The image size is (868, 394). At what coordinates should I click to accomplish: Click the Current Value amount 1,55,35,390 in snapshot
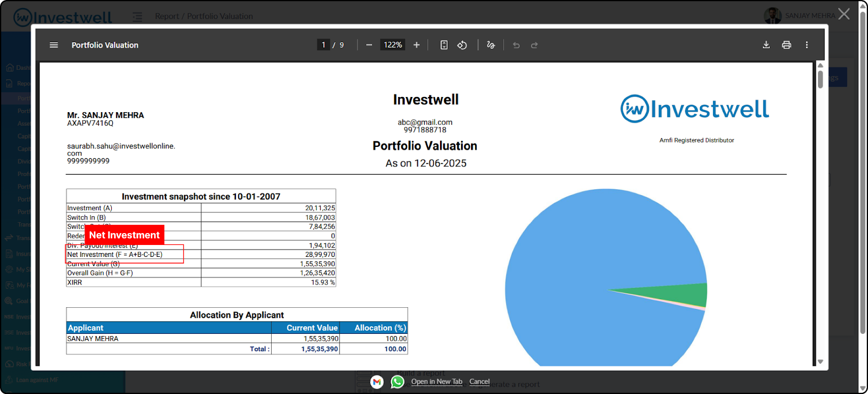click(x=317, y=264)
